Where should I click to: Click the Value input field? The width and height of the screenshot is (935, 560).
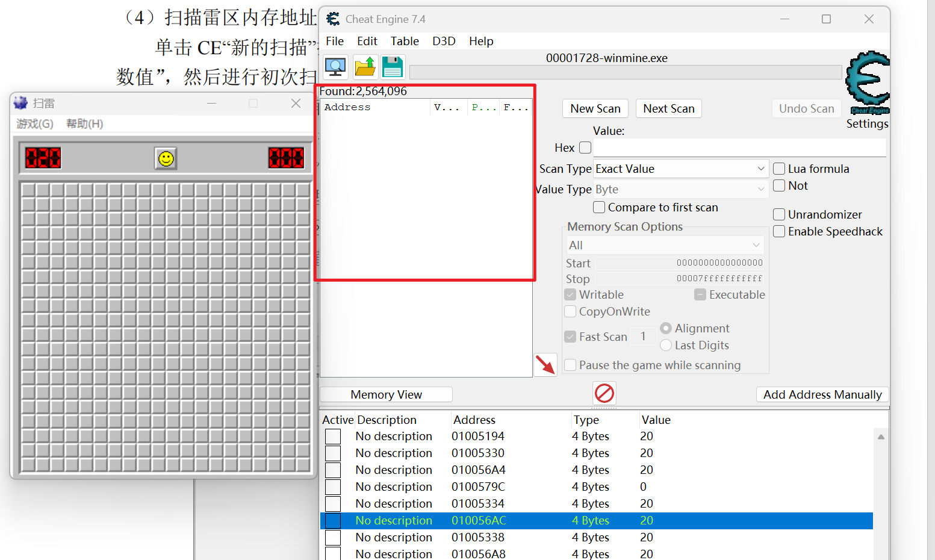[x=740, y=148]
